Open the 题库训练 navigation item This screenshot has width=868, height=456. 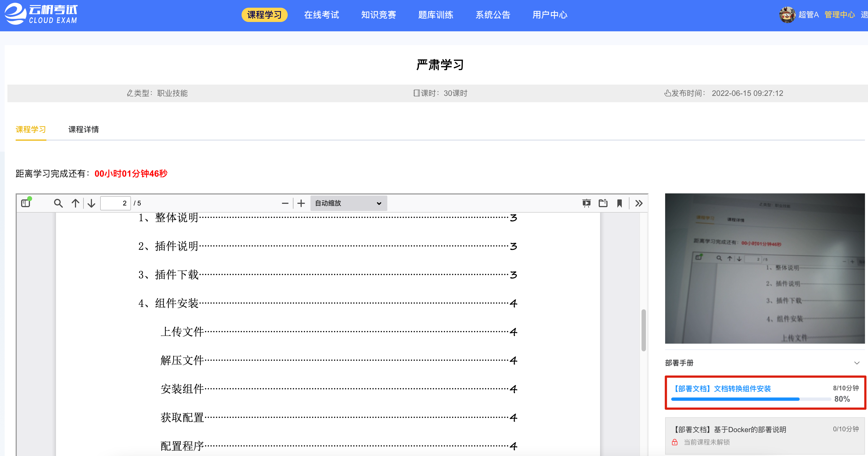(436, 15)
